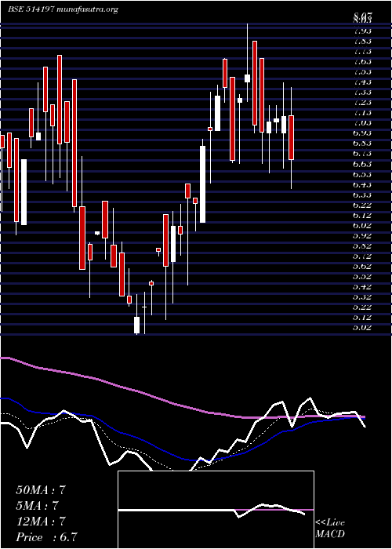
Task: Click inside the Live MACD inset chart
Action: coord(216,510)
